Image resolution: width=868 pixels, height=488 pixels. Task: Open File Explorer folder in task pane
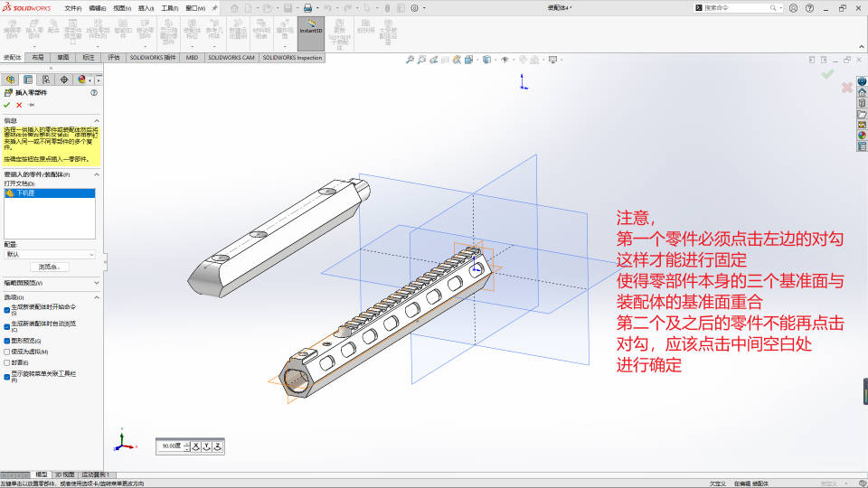point(862,114)
